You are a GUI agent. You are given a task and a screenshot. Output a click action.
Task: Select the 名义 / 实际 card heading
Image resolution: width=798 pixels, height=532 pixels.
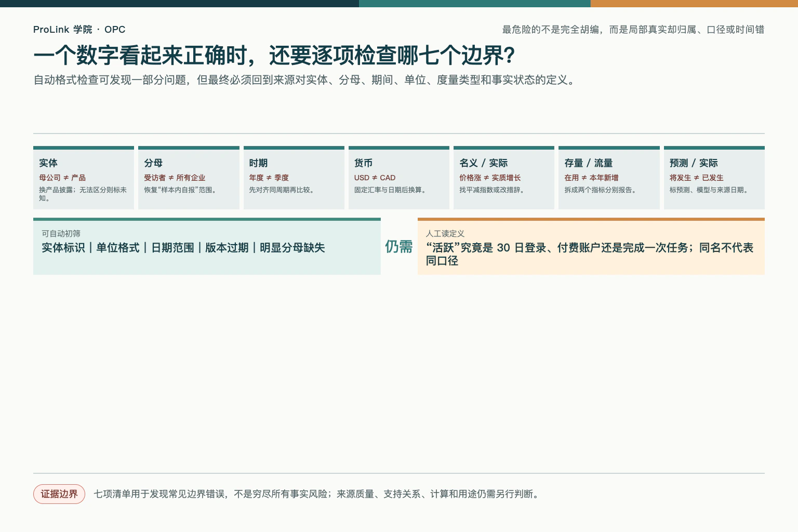pos(484,163)
